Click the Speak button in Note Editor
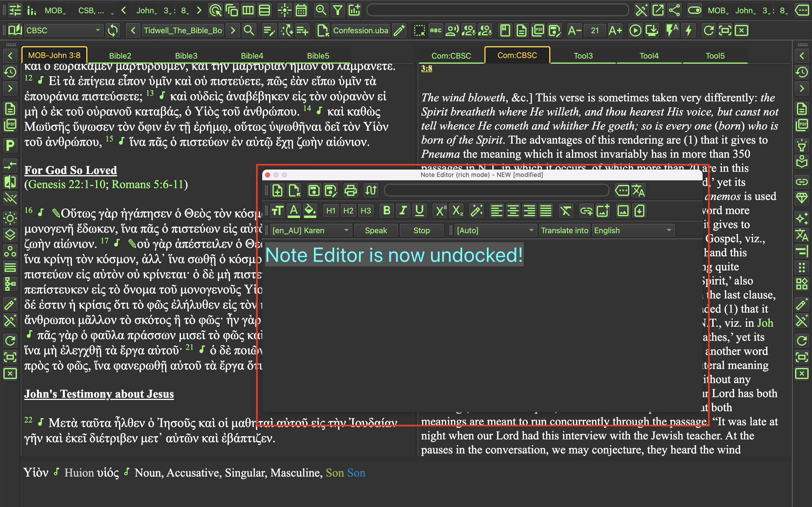Viewport: 812px width, 507px height. pos(376,230)
